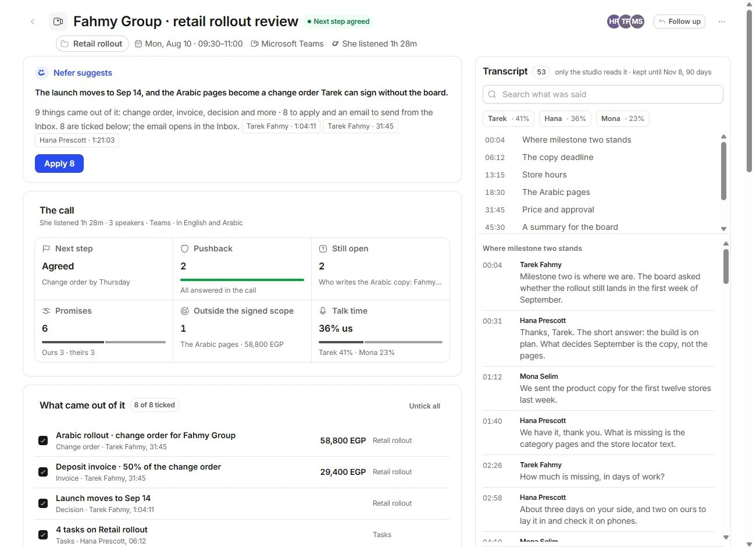Click the microphone icon on Talk time card
This screenshot has width=756, height=547.
click(x=323, y=311)
